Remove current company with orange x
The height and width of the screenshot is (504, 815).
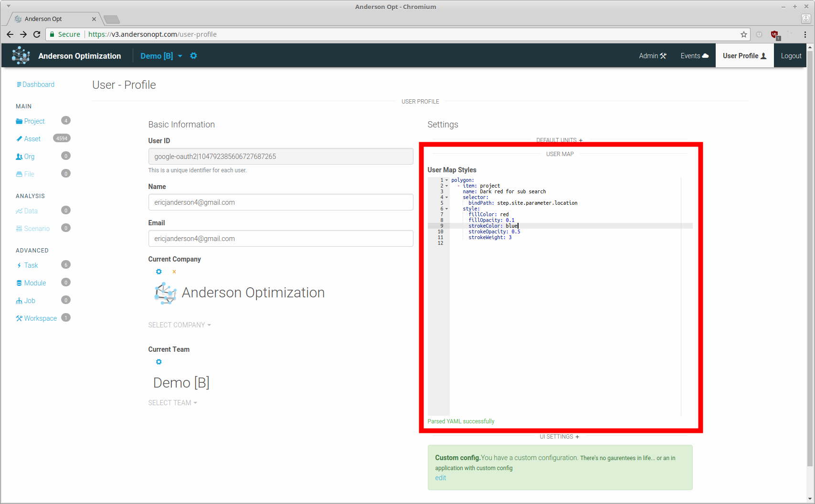(x=174, y=272)
